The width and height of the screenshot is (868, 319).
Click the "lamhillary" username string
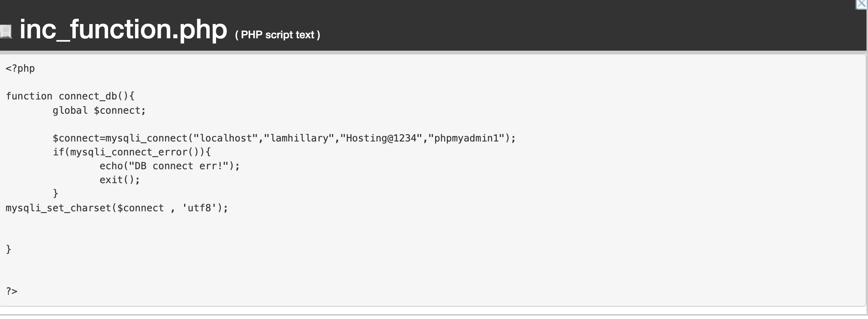point(299,138)
